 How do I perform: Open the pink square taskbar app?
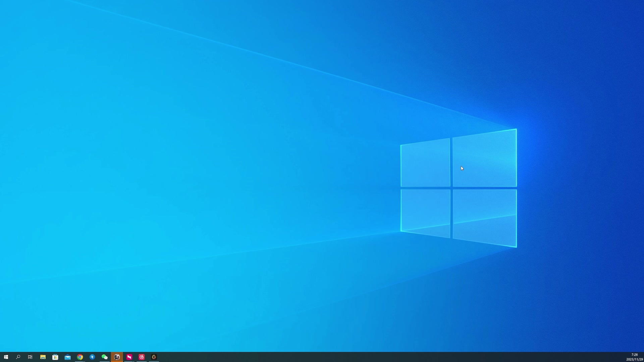point(129,357)
